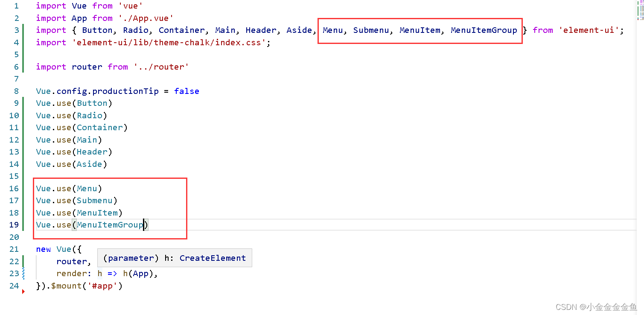Click the router property on line 22
Viewport: 644px width, 315px height.
72,261
